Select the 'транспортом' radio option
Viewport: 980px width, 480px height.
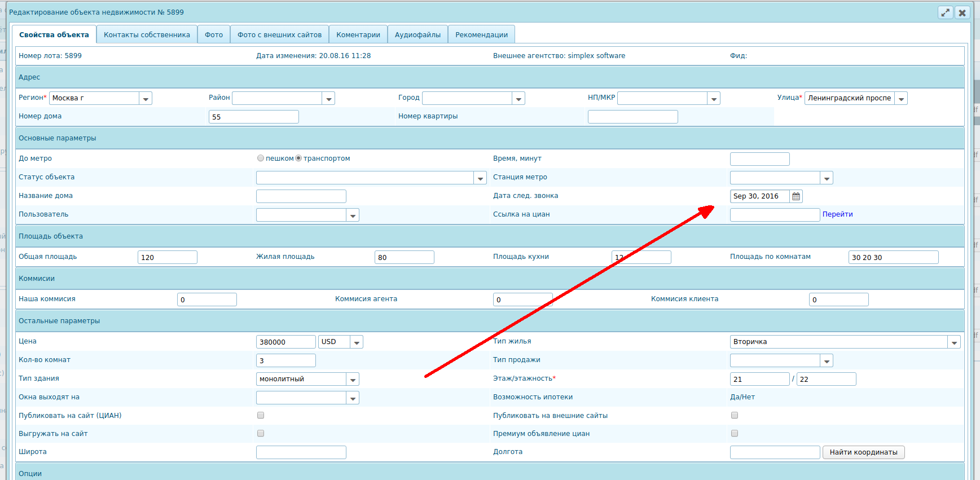[298, 158]
